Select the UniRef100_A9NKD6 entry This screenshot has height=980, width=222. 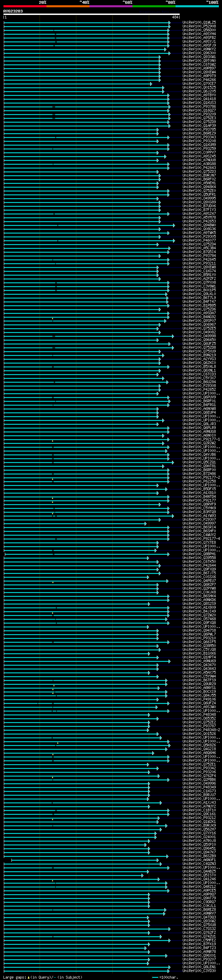(199, 600)
